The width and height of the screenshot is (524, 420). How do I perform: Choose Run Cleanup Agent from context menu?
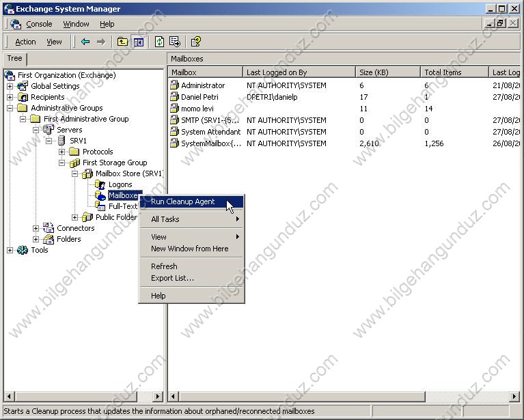tap(182, 201)
